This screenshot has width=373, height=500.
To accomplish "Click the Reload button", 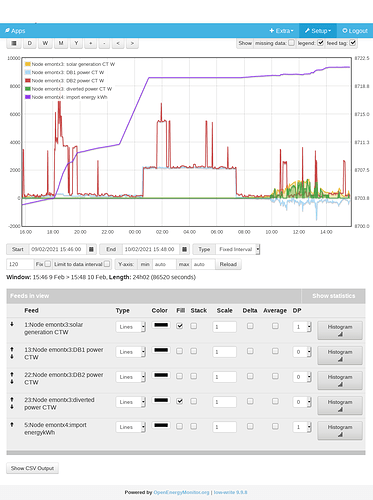I will 228,264.
